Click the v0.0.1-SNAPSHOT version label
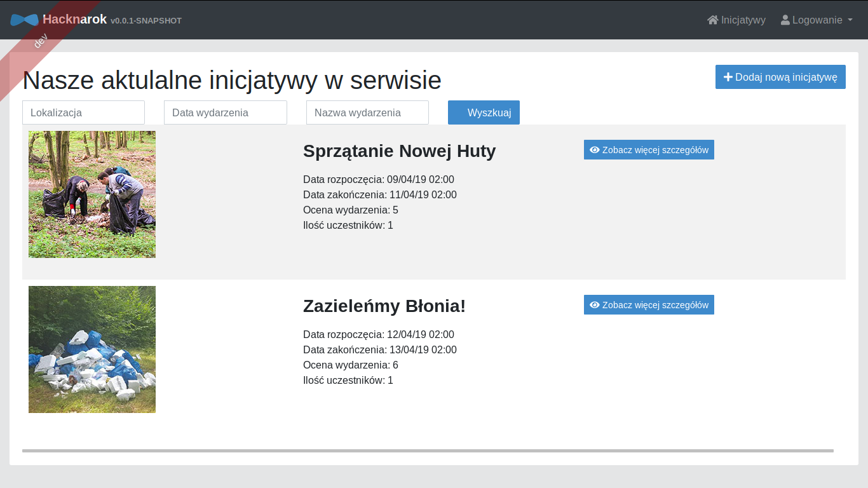868x488 pixels. tap(146, 21)
